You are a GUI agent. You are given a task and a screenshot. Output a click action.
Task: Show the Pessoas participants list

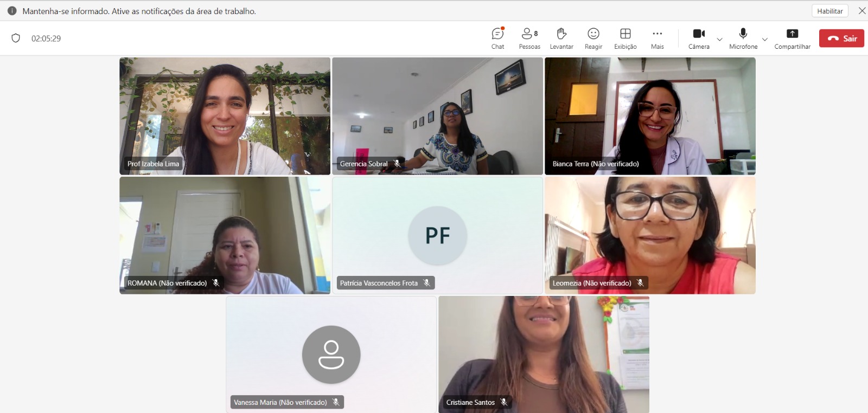(529, 38)
